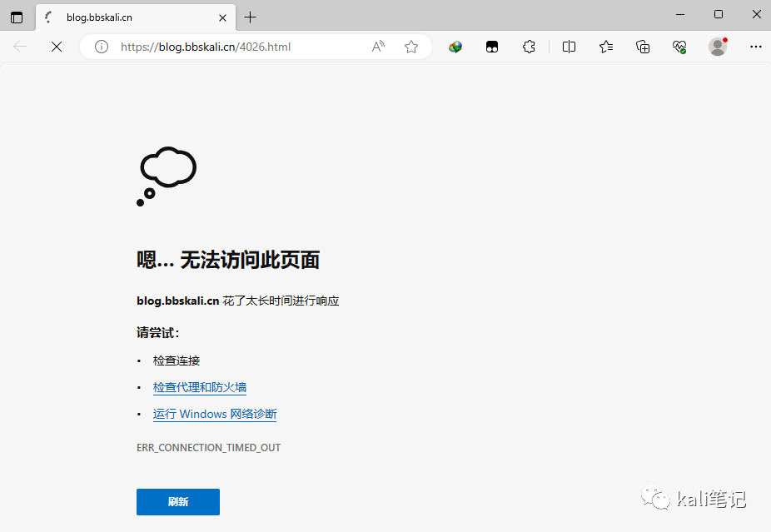This screenshot has height=532, width=771.
Task: Activate Read aloud with the A icon
Action: click(x=378, y=47)
